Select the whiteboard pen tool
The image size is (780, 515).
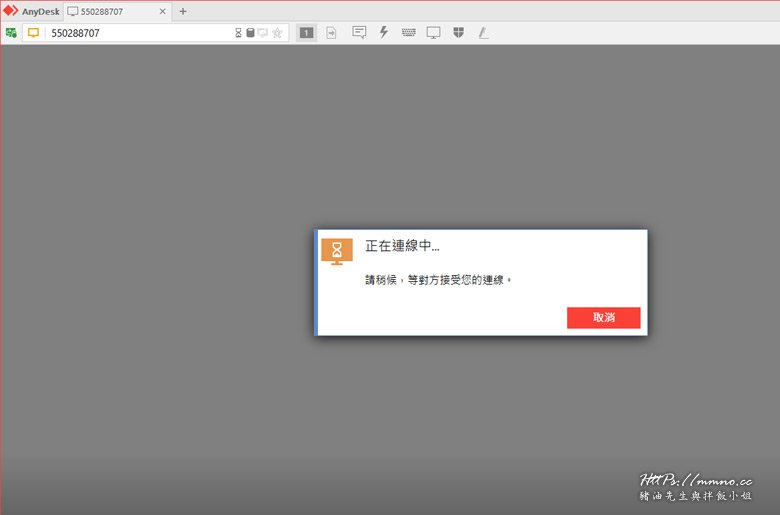[483, 32]
